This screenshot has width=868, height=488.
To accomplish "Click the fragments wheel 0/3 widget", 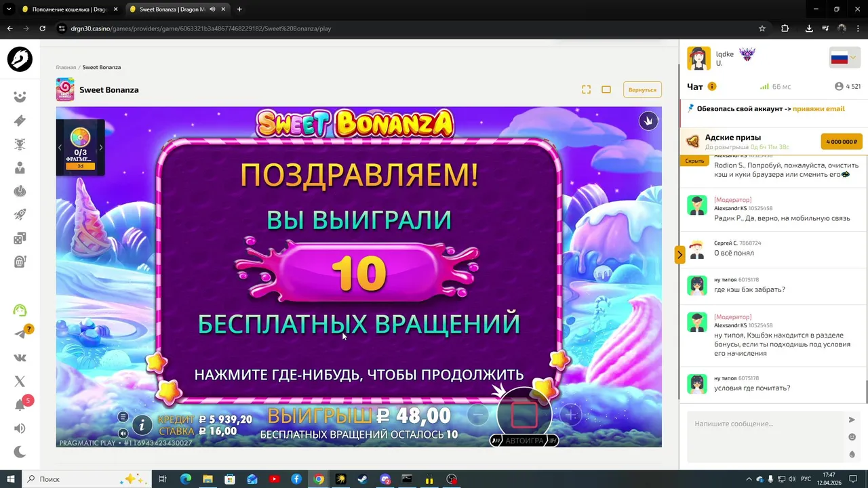I will (x=80, y=148).
